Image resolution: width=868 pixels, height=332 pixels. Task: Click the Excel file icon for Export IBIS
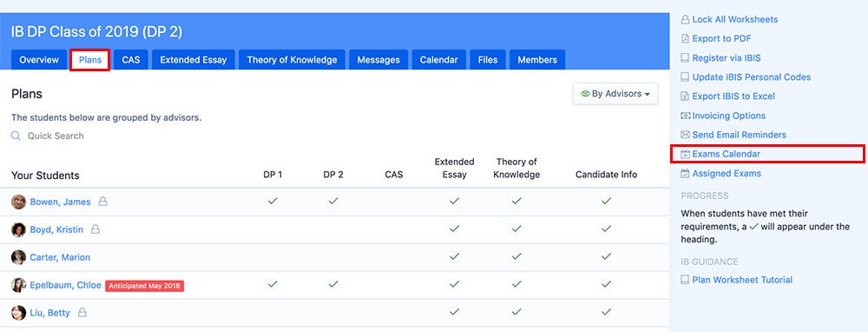click(x=685, y=96)
